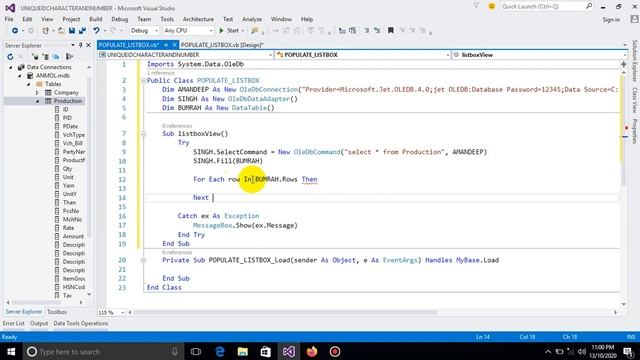The width and height of the screenshot is (640, 360).
Task: Collapse the Data Connections node
Action: pyautogui.click(x=11, y=67)
